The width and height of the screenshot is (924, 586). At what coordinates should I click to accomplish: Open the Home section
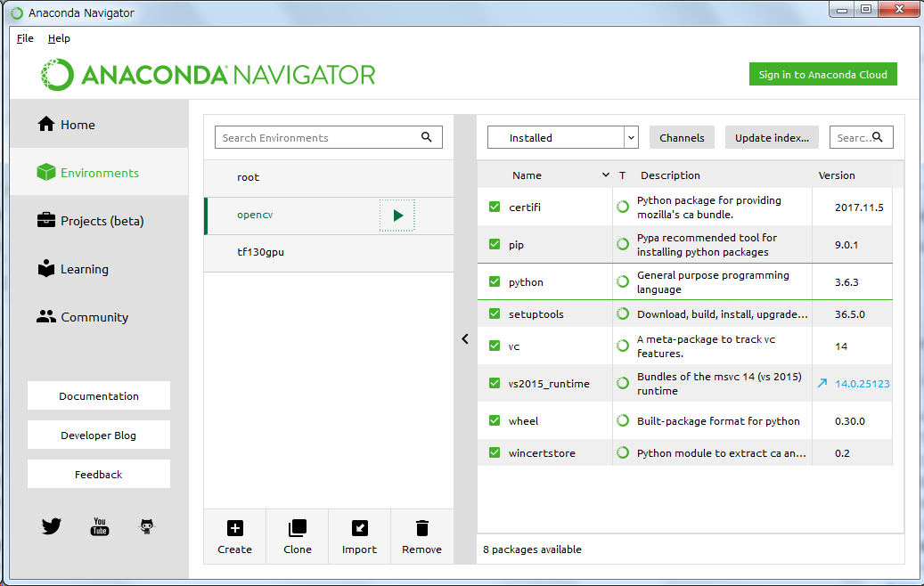[99, 125]
